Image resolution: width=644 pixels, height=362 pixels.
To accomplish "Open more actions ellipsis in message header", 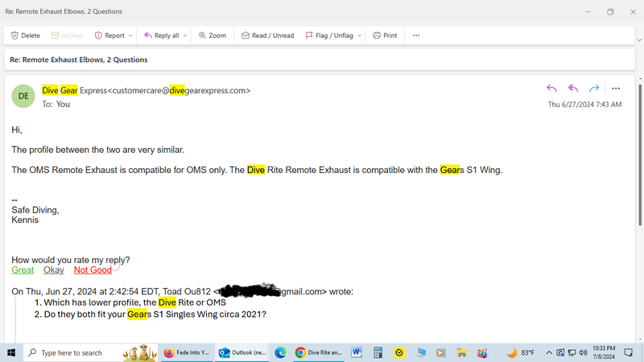I will [x=616, y=88].
